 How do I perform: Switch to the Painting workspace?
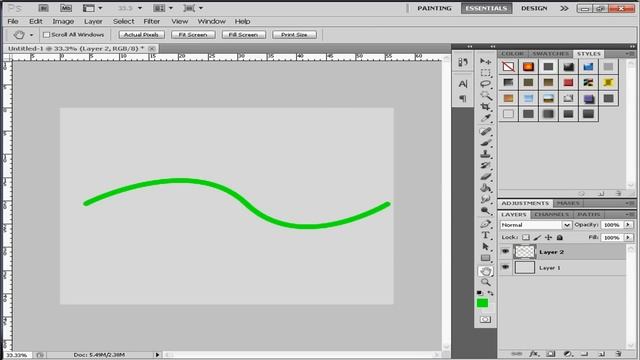point(434,8)
